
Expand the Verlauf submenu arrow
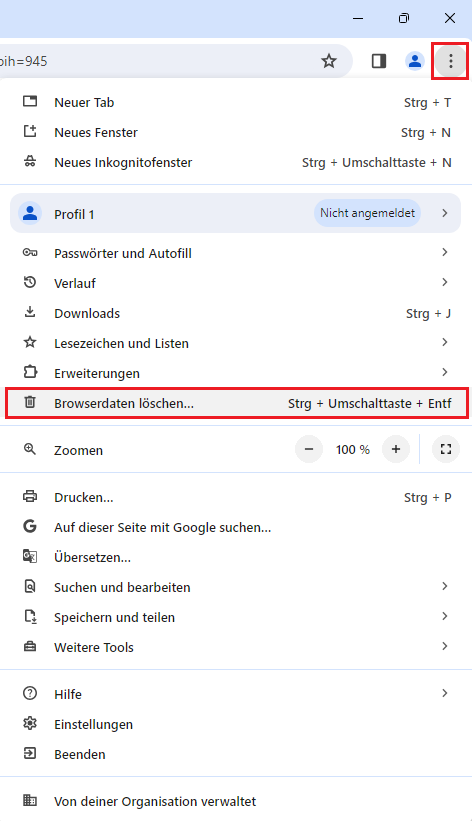(x=444, y=282)
